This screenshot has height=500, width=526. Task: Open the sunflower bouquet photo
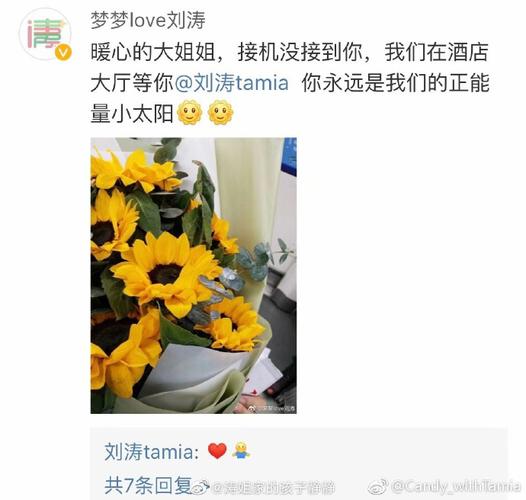(194, 276)
